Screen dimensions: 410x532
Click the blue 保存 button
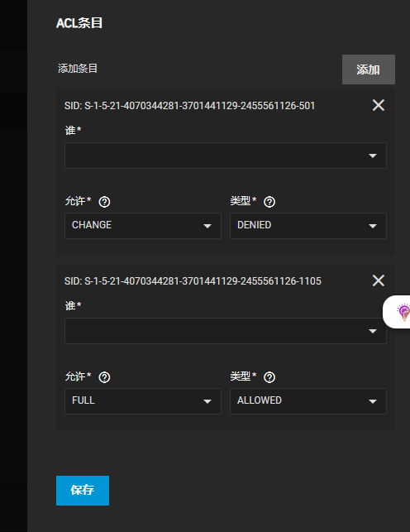[x=83, y=491]
